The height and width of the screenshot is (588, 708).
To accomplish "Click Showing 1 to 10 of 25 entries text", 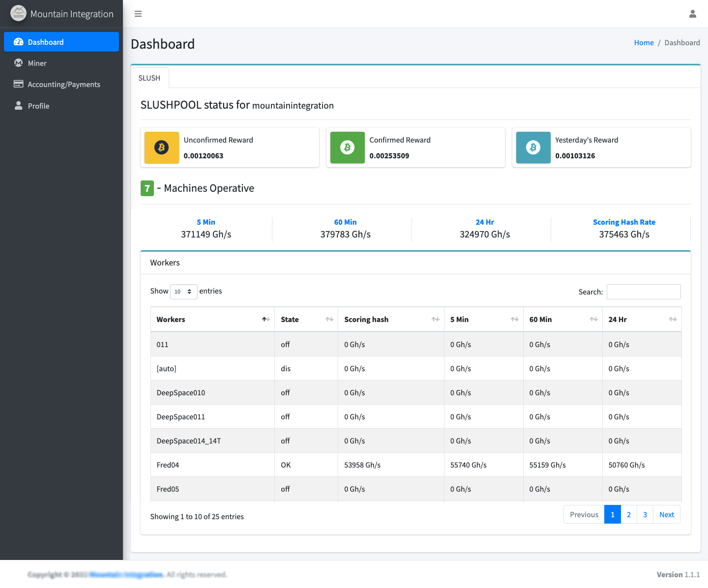I will coord(197,517).
